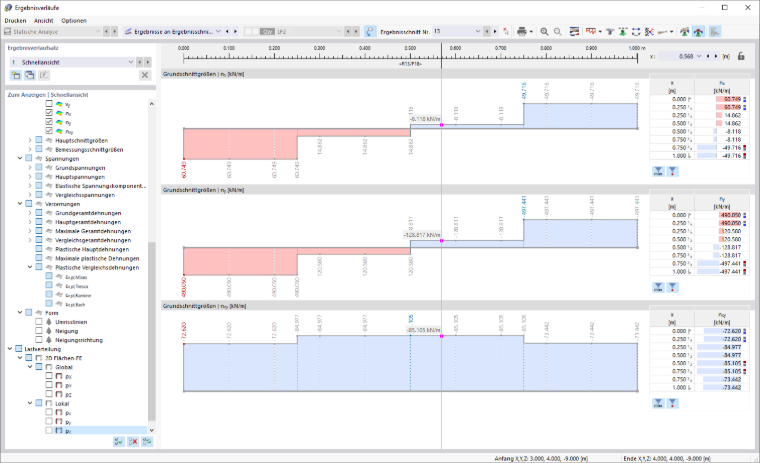The width and height of the screenshot is (760, 463).
Task: Click the dashed frame rectangle toolbar icon
Action: tap(636, 32)
